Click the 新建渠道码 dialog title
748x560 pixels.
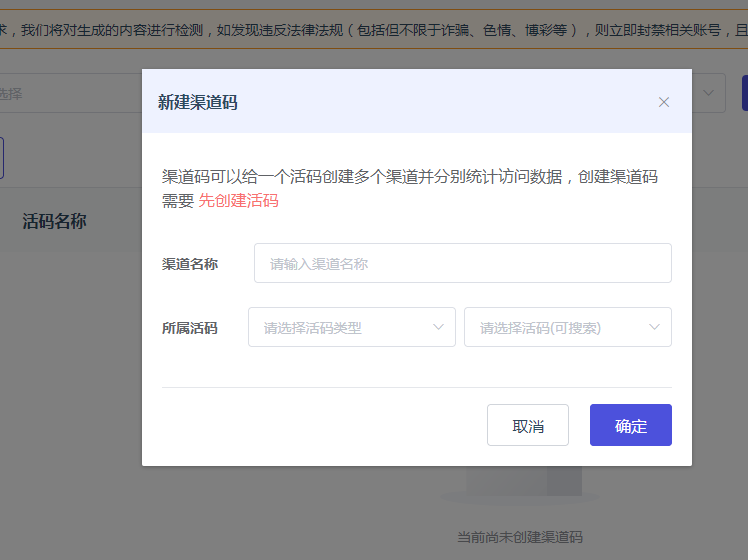[x=197, y=102]
